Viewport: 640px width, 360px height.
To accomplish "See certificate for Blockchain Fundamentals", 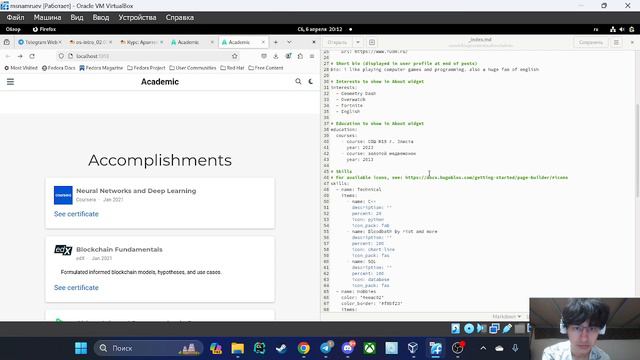I will [76, 287].
